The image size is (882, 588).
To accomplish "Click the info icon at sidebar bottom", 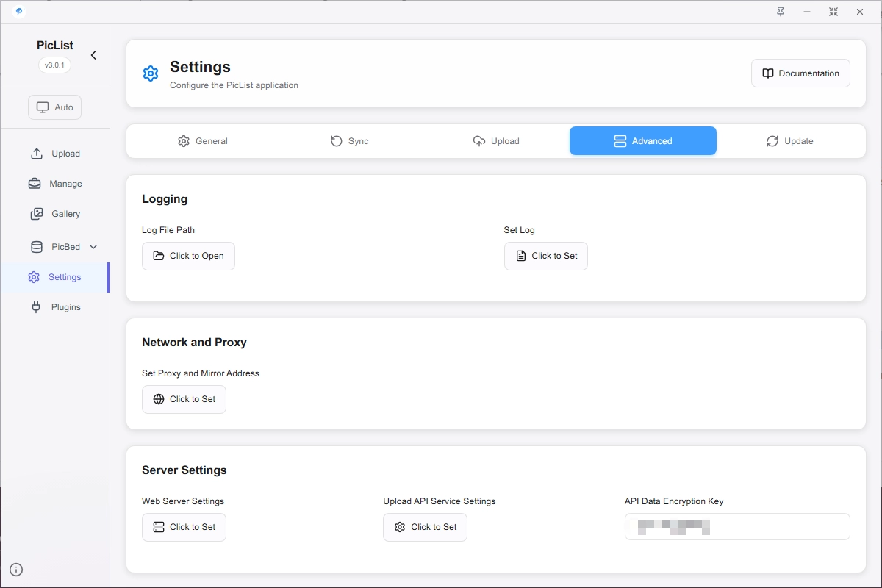I will coord(16,569).
